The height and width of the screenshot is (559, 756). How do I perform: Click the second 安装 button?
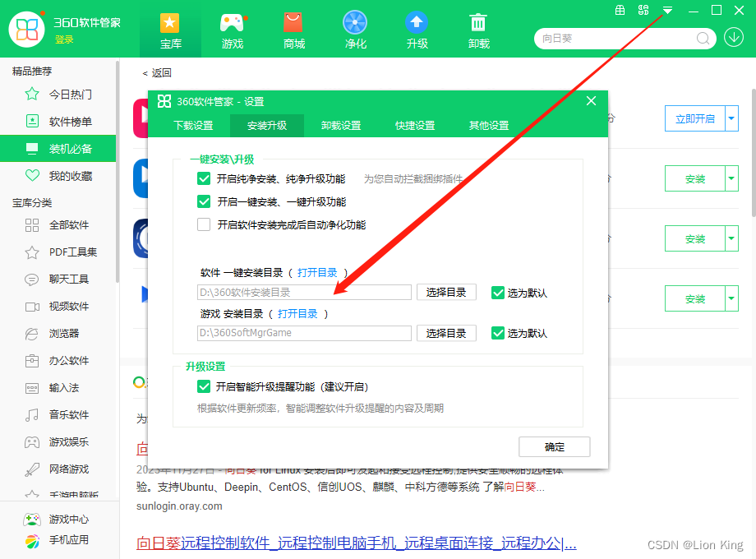(694, 238)
